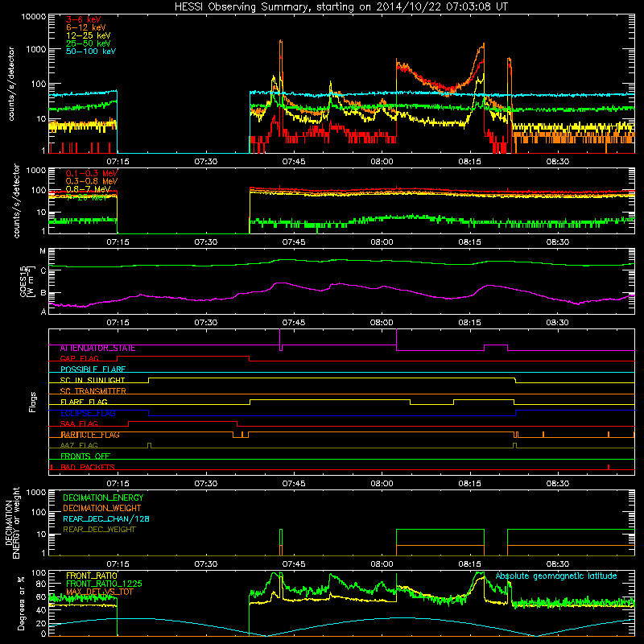The width and height of the screenshot is (644, 644).
Task: Select the "M" class tick on GOES panel
Action: (x=43, y=251)
